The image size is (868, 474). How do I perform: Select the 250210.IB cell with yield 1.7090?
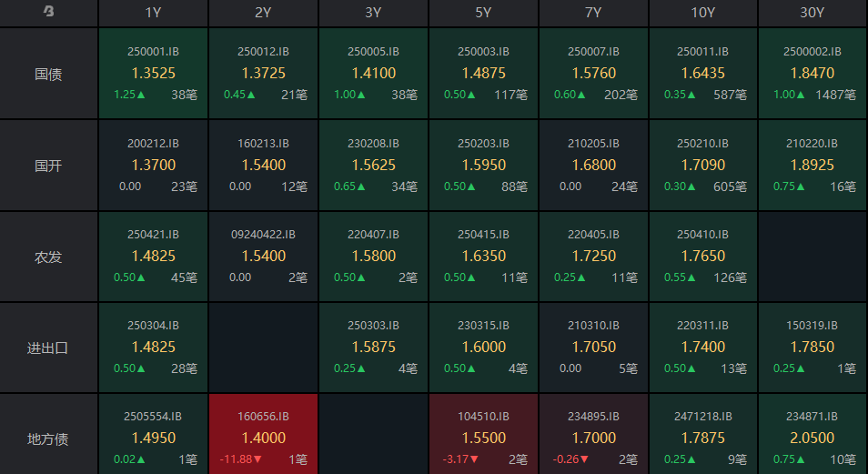(702, 165)
